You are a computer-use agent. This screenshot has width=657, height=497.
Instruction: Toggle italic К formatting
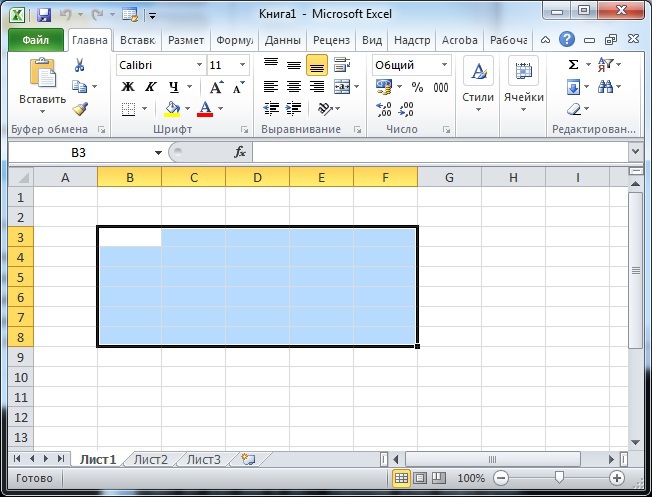pyautogui.click(x=150, y=87)
